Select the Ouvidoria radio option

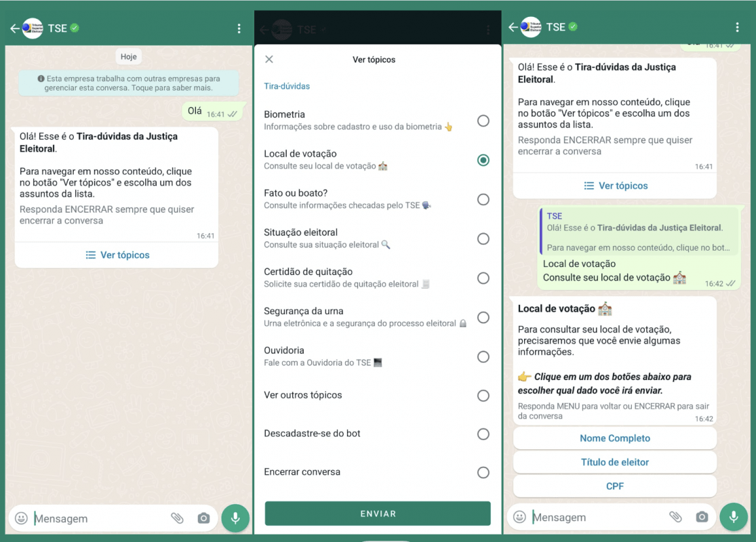click(x=483, y=356)
